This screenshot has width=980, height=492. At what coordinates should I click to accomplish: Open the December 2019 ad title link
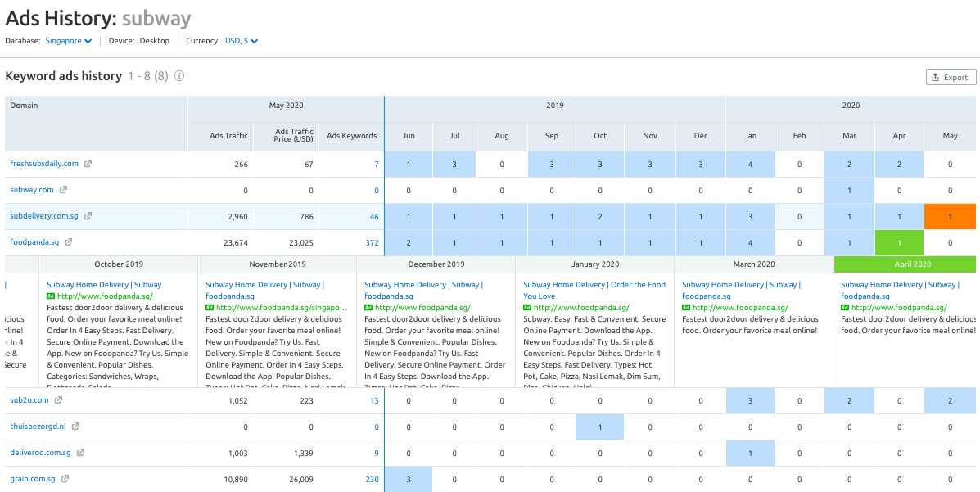[x=423, y=290]
